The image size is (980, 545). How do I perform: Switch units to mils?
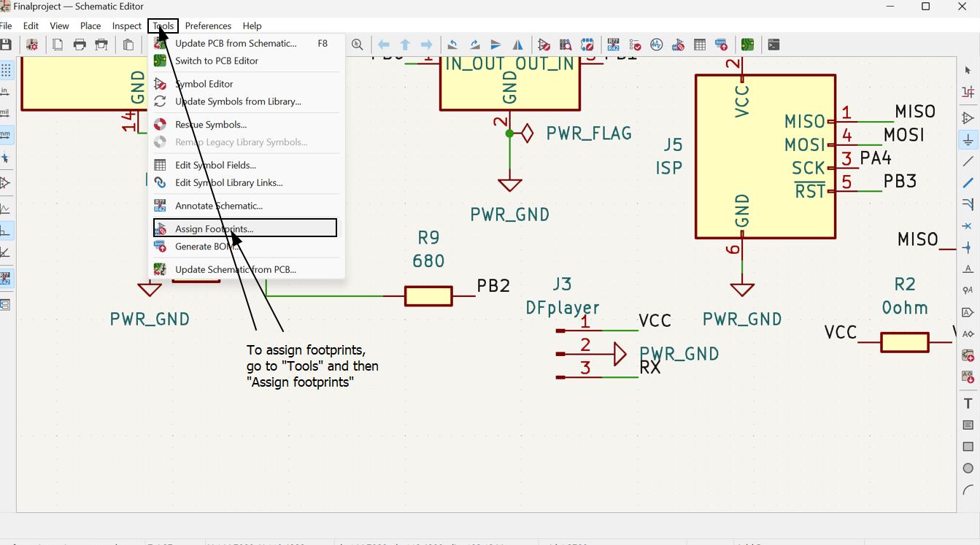pyautogui.click(x=5, y=113)
